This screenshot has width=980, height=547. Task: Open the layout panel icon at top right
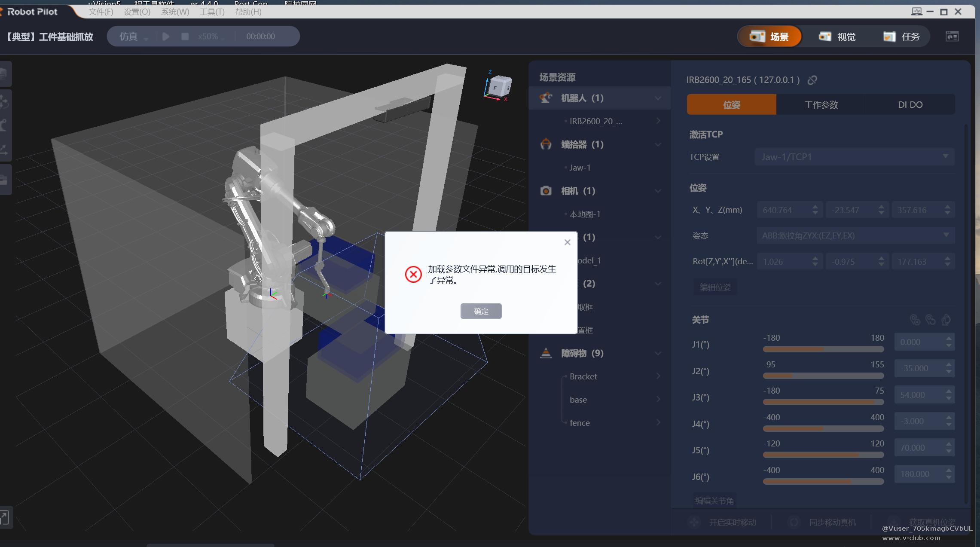pos(952,37)
